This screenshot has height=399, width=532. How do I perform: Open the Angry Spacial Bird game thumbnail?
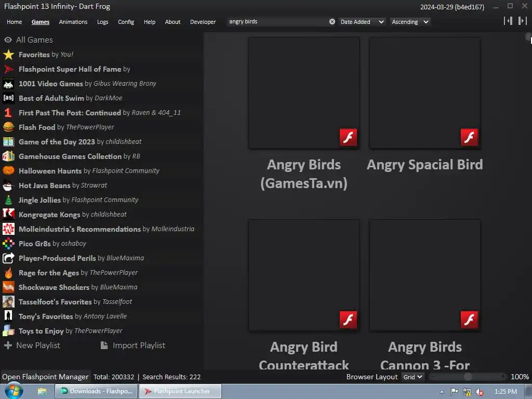pos(425,93)
